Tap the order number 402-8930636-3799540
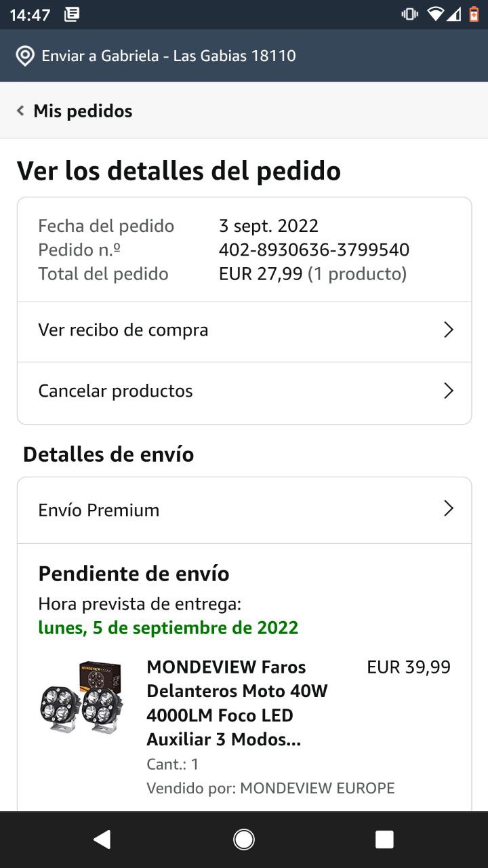The height and width of the screenshot is (868, 488). (x=314, y=250)
